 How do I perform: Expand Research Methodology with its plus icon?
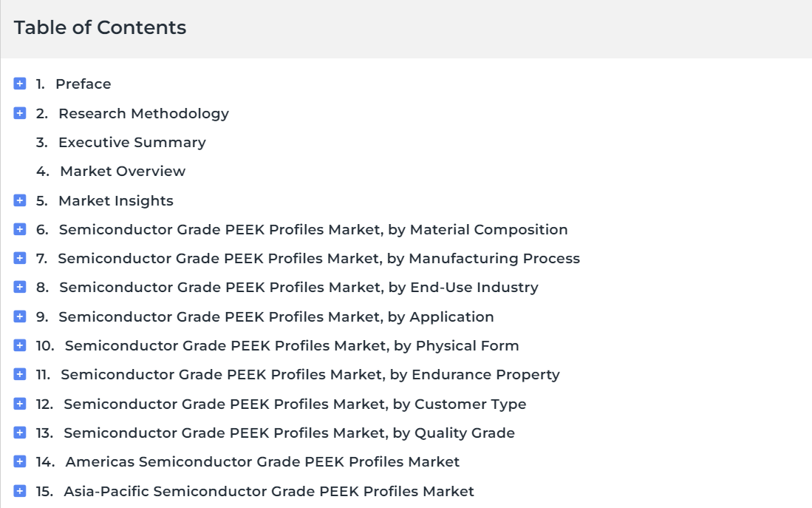20,113
